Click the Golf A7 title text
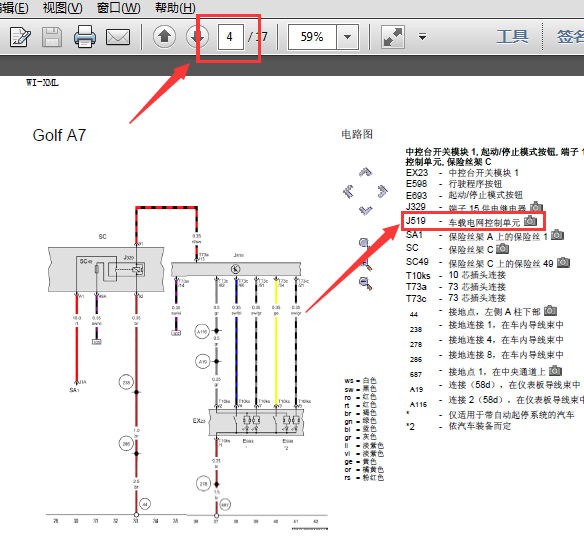584x548 pixels. 59,135
